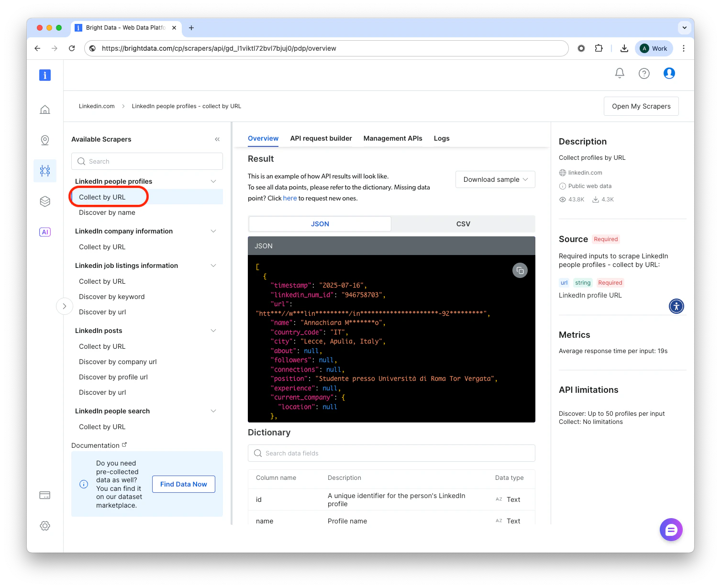
Task: Select Collect by URL under company information
Action: (x=102, y=247)
